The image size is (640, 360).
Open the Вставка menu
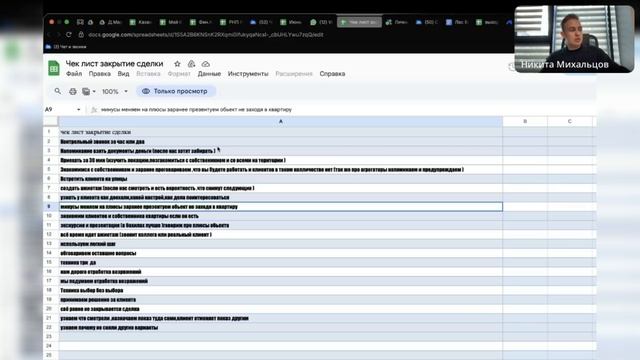pyautogui.click(x=148, y=74)
